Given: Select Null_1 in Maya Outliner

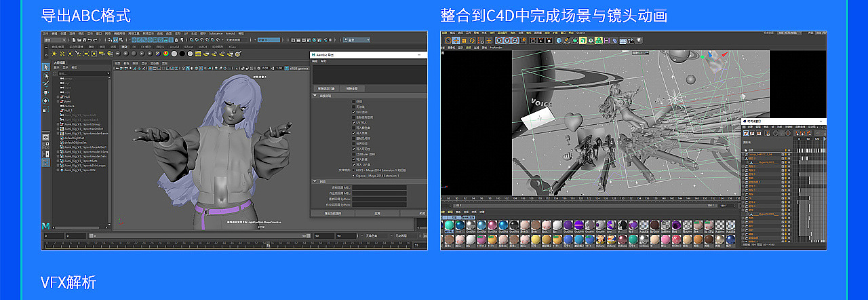Looking at the screenshot, I should 68,110.
